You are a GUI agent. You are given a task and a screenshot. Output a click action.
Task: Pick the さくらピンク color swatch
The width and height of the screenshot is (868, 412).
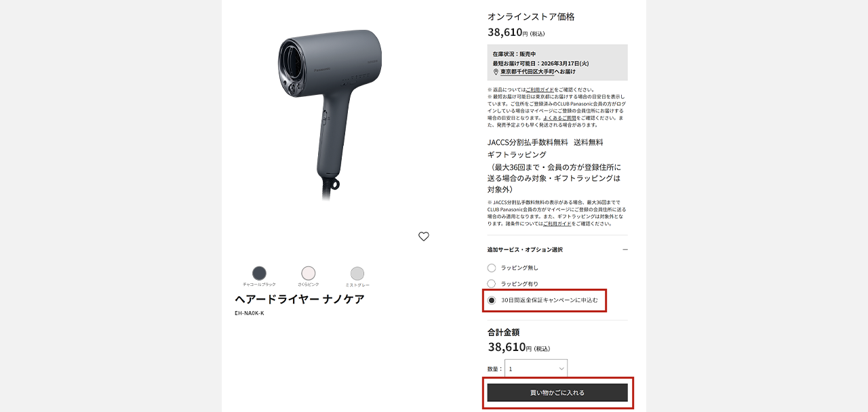tap(309, 273)
